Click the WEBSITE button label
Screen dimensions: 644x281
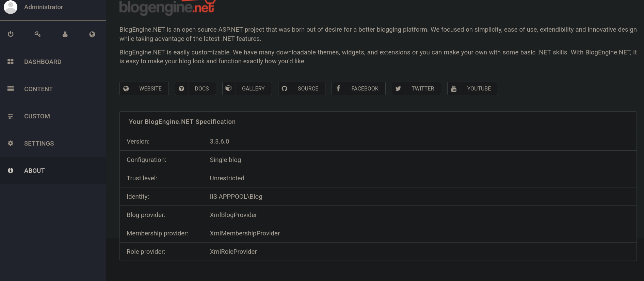[150, 88]
